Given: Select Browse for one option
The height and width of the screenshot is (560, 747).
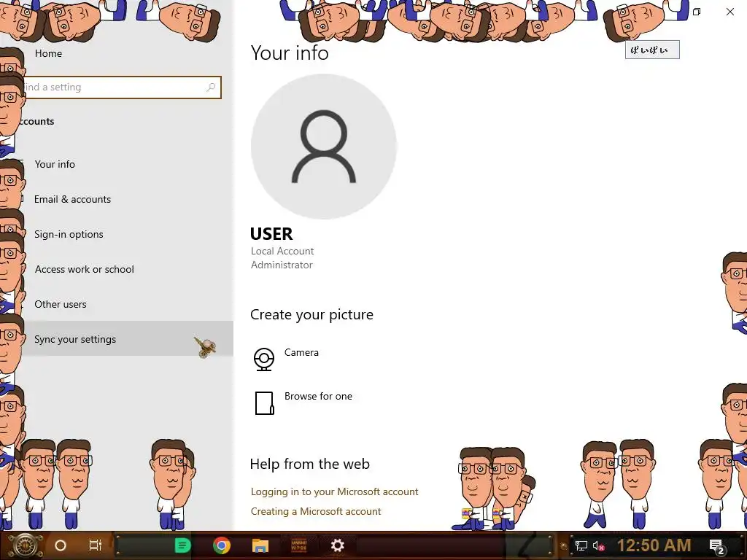Looking at the screenshot, I should [318, 396].
